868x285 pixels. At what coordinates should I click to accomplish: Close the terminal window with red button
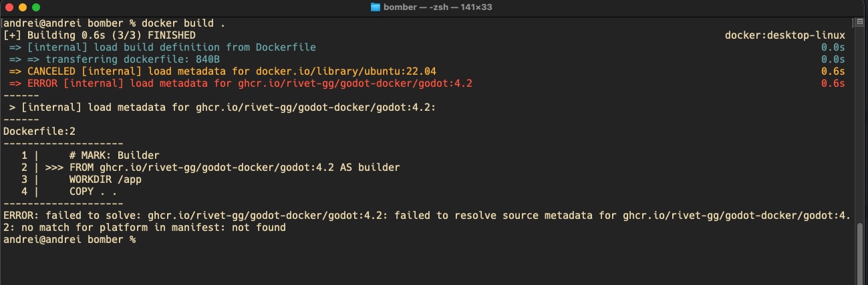point(9,7)
